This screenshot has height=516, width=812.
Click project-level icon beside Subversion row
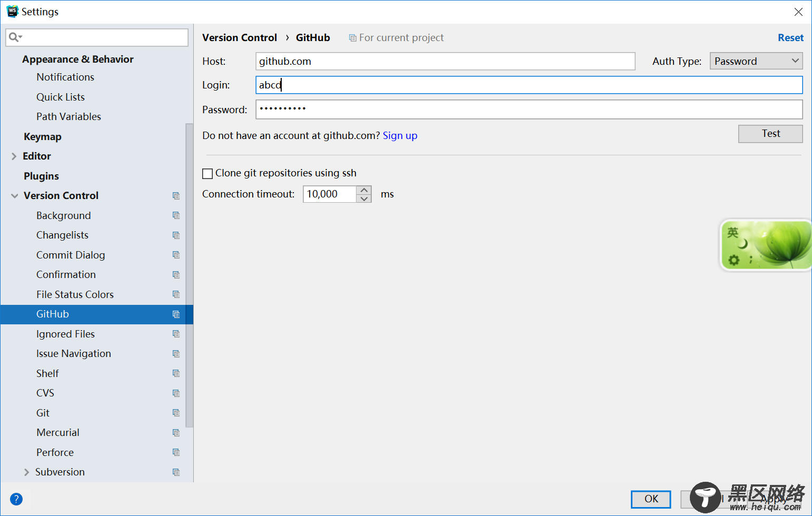pyautogui.click(x=176, y=472)
